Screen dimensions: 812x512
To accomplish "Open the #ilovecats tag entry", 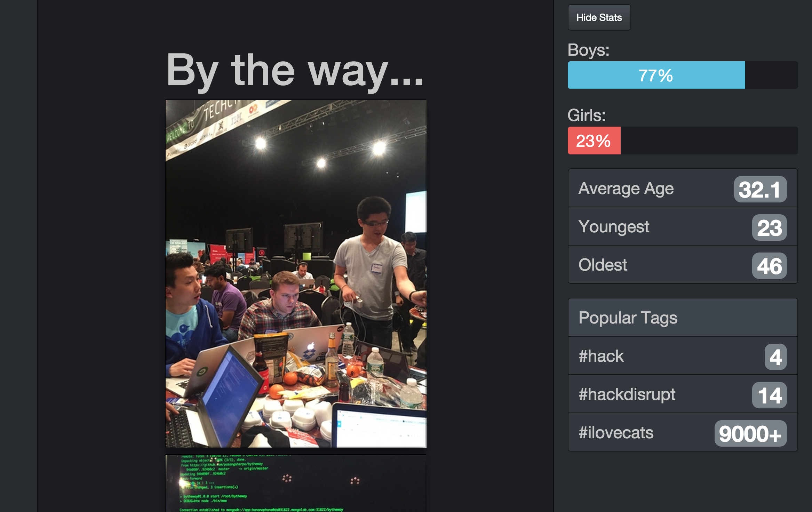I will click(x=683, y=432).
